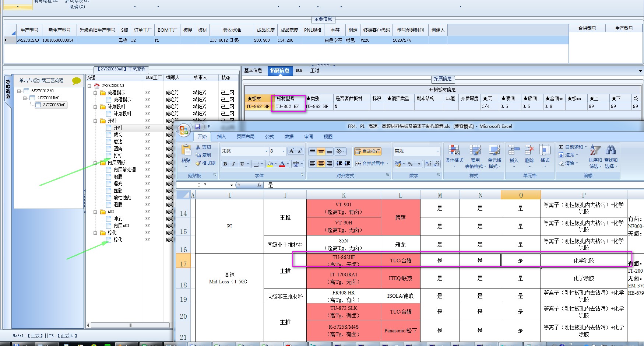Image resolution: width=644 pixels, height=346 pixels.
Task: Open the 基本信息 tab in the process window
Action: [253, 71]
